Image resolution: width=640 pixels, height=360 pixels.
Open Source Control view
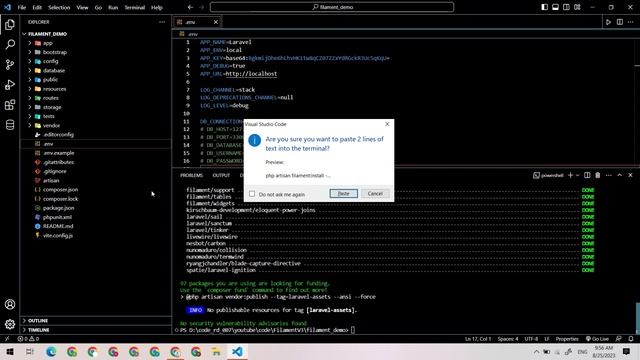[x=10, y=64]
